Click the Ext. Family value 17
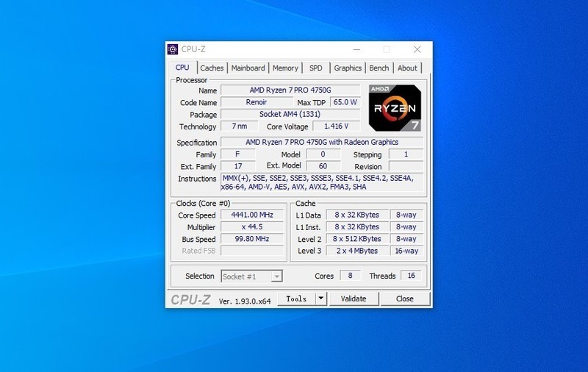Screen dimensions: 588x372 click(x=237, y=166)
